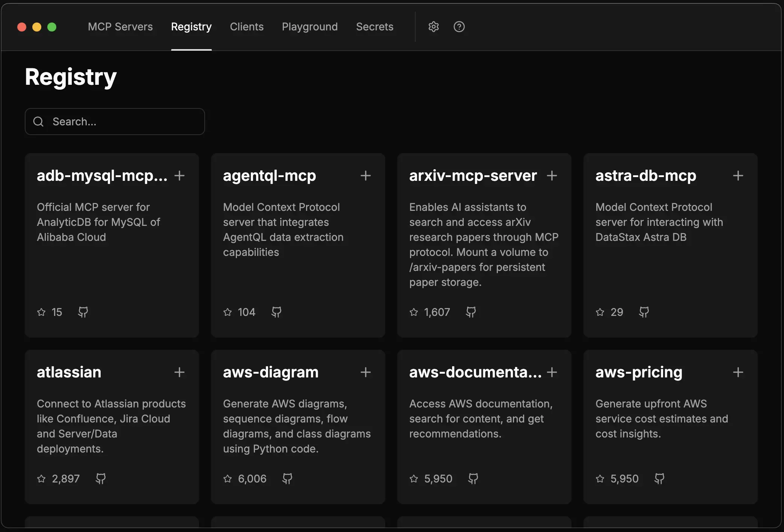Click the star icon on adb-mysql-mcp card
Screen dimensions: 784x532
[41, 312]
